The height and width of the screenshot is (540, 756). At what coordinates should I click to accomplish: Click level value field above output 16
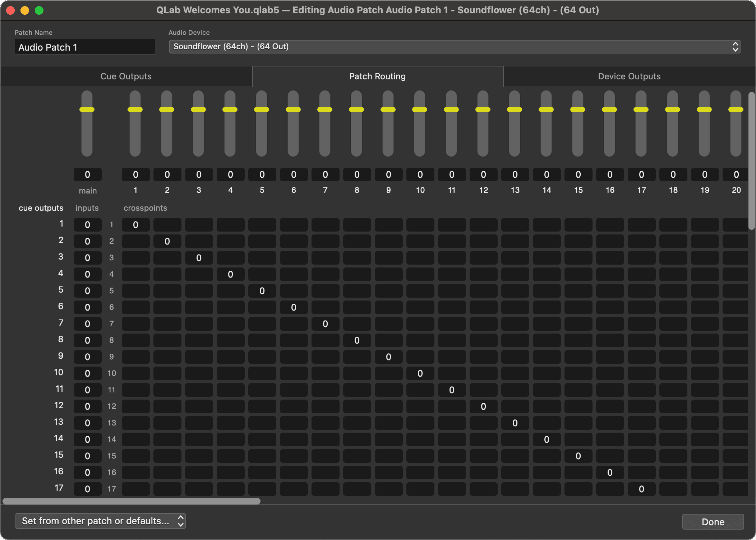610,174
